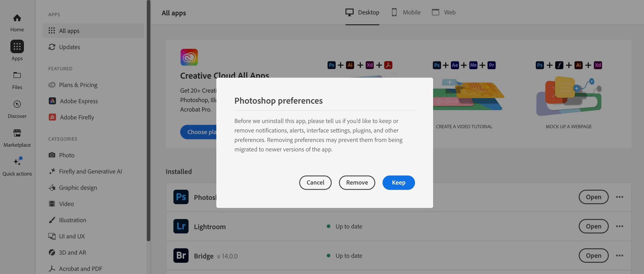The image size is (644, 274).
Task: Navigate to Discover using the compass icon
Action: click(x=17, y=104)
